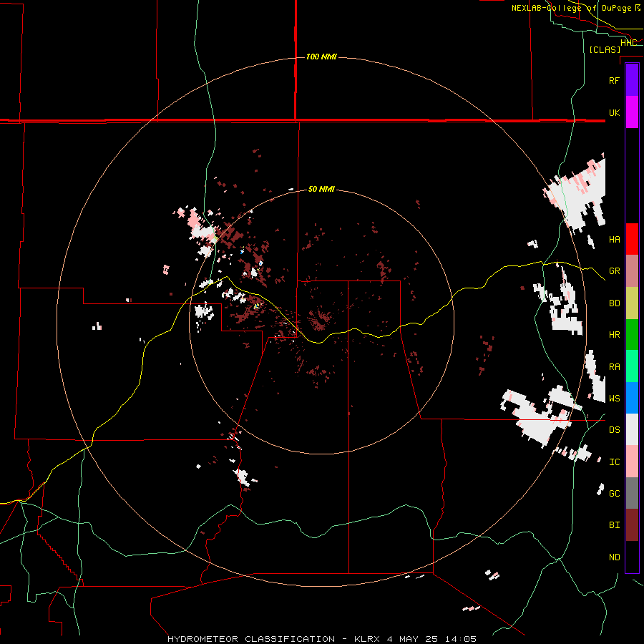This screenshot has height=644, width=644.
Task: Click the ND legend label
Action: (x=614, y=557)
